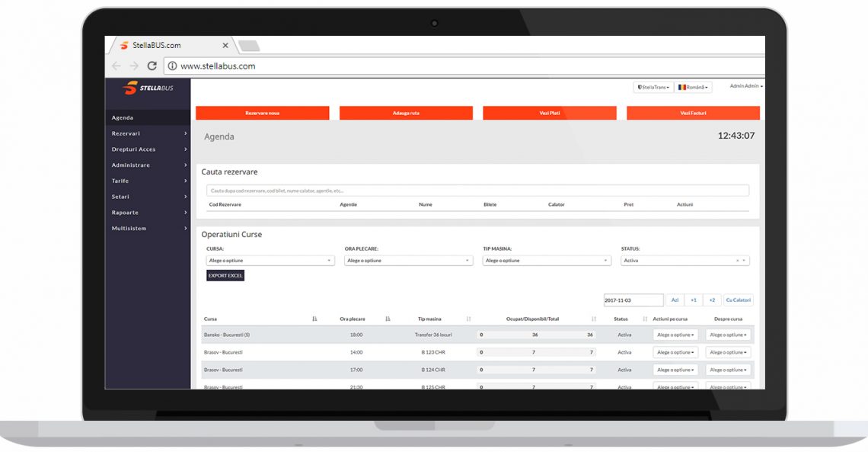Open the CURSA filter dropdown
This screenshot has height=452, width=868.
tap(270, 261)
